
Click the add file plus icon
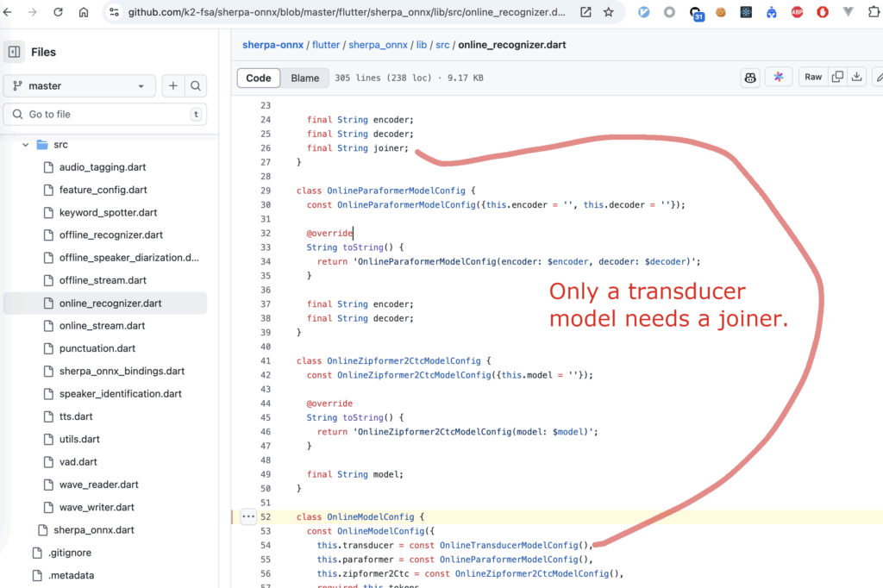click(173, 85)
